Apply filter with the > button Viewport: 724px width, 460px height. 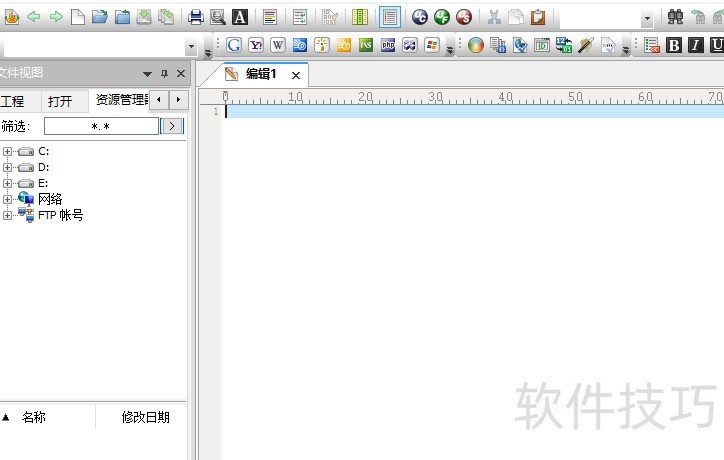172,126
